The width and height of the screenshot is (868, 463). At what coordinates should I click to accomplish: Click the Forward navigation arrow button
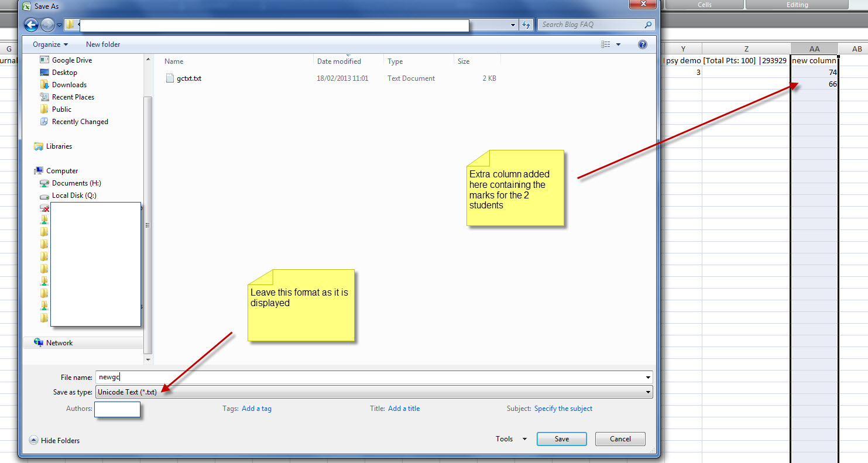(48, 25)
